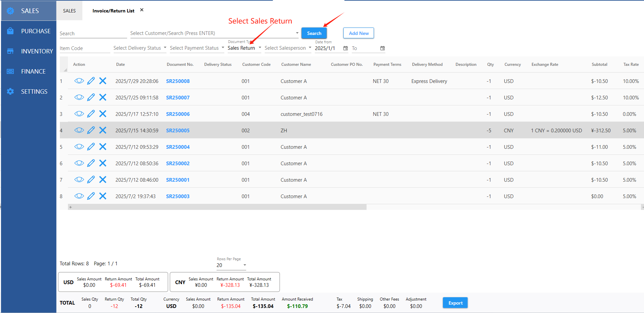Image resolution: width=644 pixels, height=313 pixels.
Task: Click the eye icon for SR250006
Action: point(79,114)
